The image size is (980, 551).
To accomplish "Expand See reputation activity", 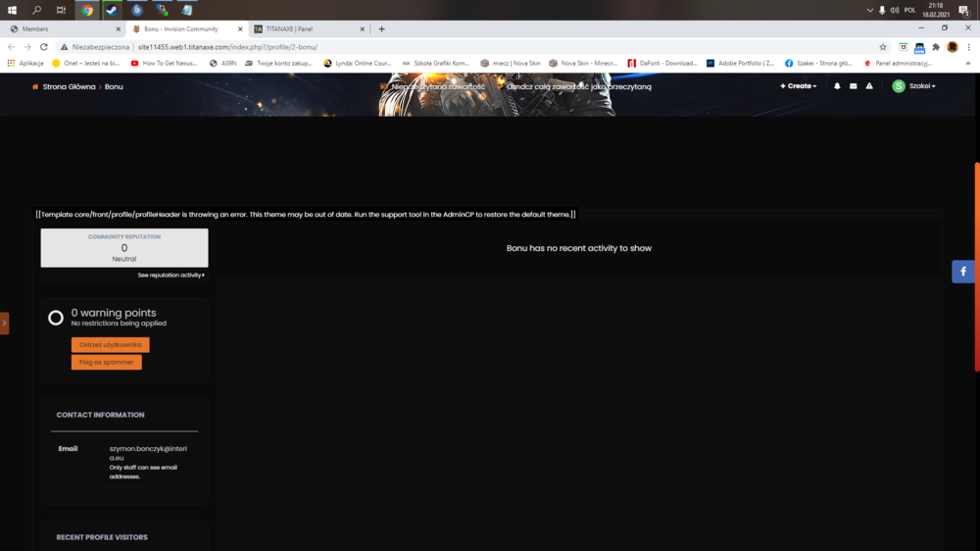I will pyautogui.click(x=171, y=275).
